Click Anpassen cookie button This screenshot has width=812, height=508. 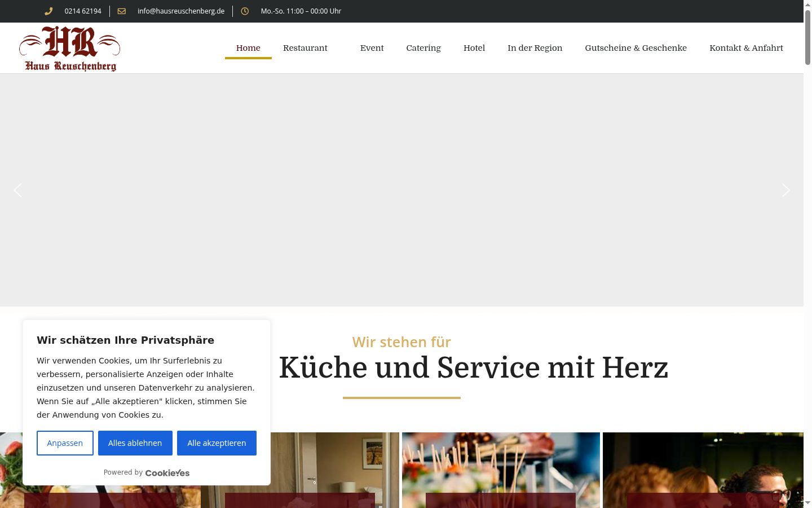pyautogui.click(x=65, y=443)
